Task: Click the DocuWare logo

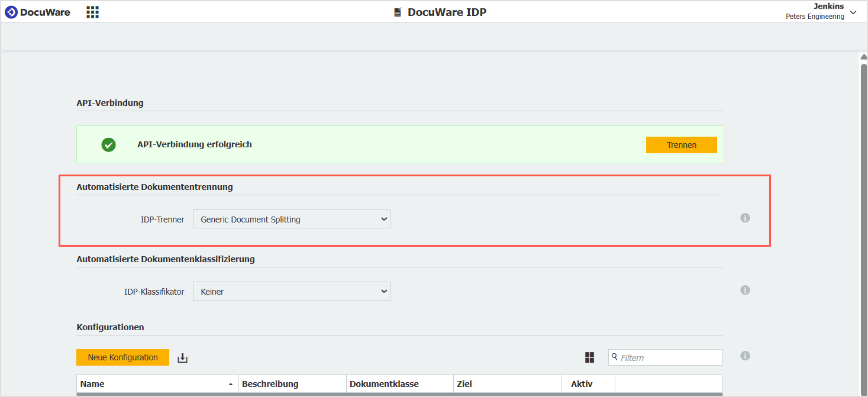Action: click(x=37, y=12)
